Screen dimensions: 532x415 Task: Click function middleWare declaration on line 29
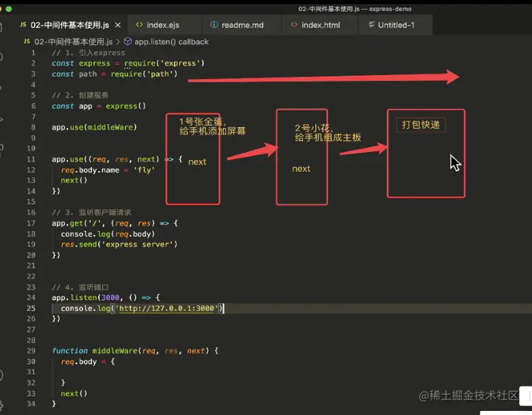[x=135, y=350]
